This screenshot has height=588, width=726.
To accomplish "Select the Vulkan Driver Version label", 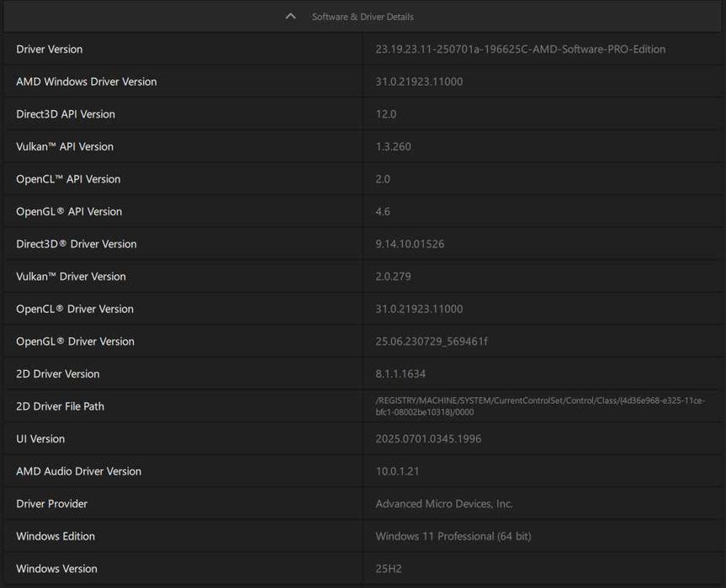I will (72, 277).
